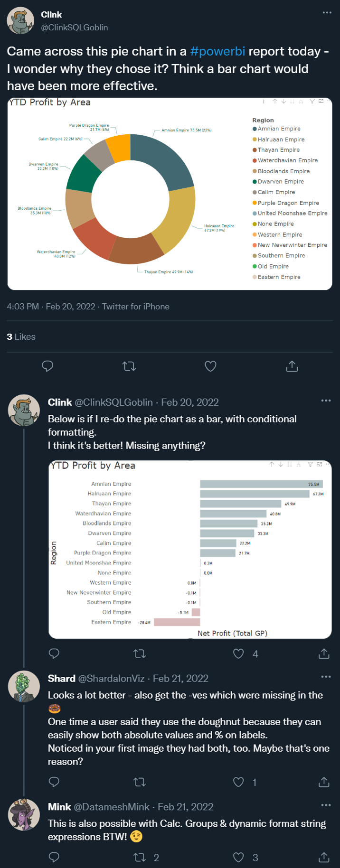Reply to Clink's main pie chart tweet

tap(47, 366)
